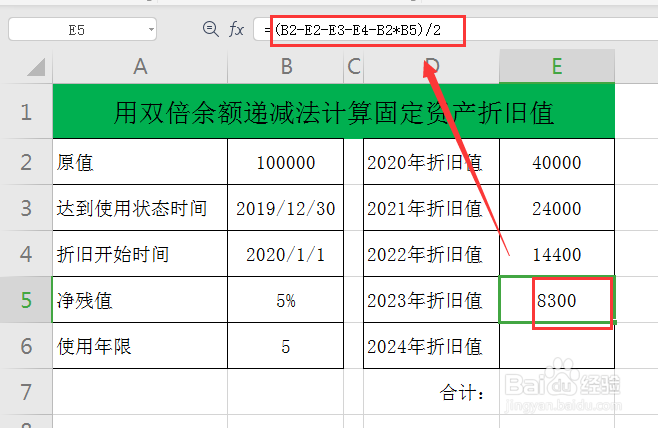Select cell 2022年折旧值

(431, 254)
